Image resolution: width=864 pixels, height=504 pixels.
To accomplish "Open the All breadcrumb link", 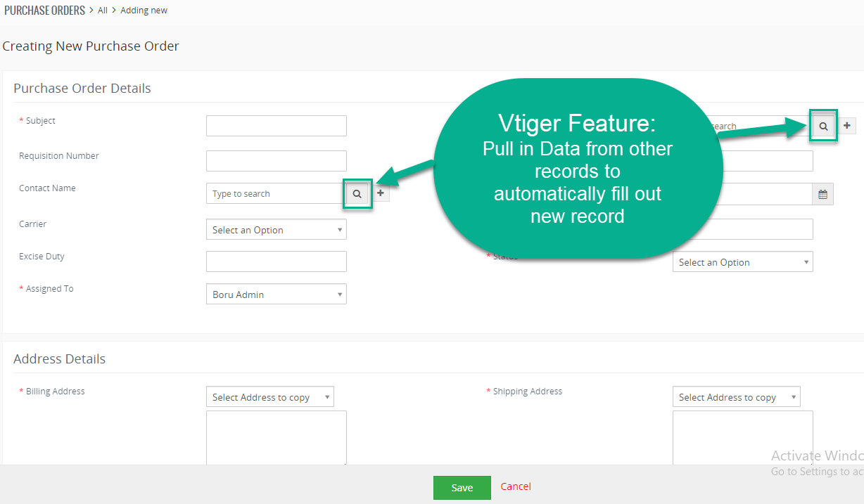I will pos(103,11).
